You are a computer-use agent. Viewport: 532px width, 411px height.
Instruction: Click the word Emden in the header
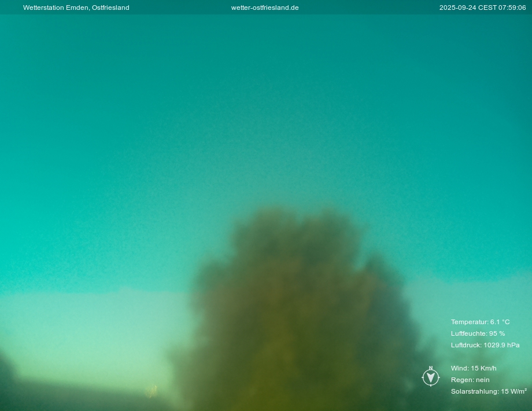[77, 8]
